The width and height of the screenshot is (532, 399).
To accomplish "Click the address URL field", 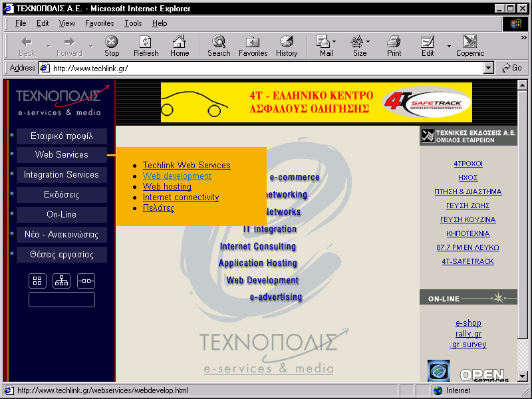I will tap(267, 68).
